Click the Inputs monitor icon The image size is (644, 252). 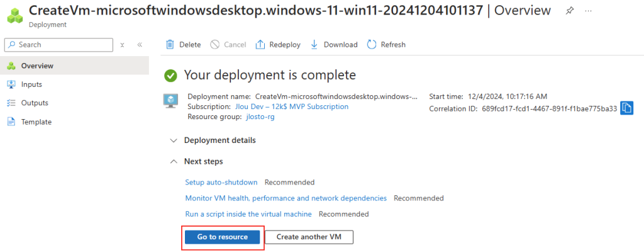coord(11,84)
